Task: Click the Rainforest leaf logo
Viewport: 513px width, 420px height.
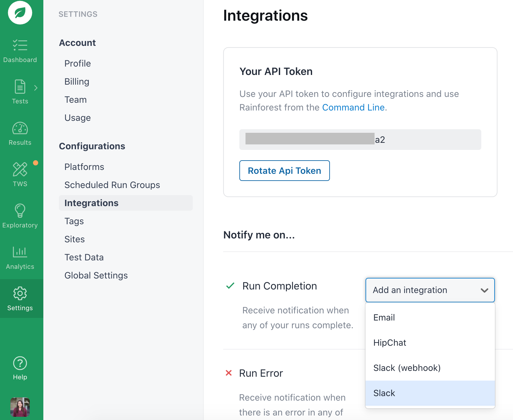Action: (x=20, y=13)
